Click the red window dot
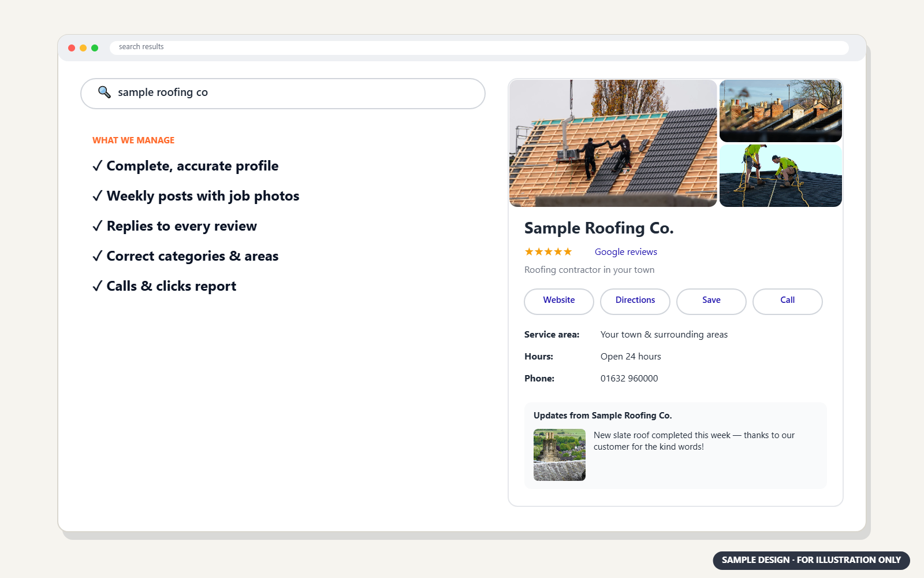This screenshot has height=578, width=924. [x=72, y=48]
